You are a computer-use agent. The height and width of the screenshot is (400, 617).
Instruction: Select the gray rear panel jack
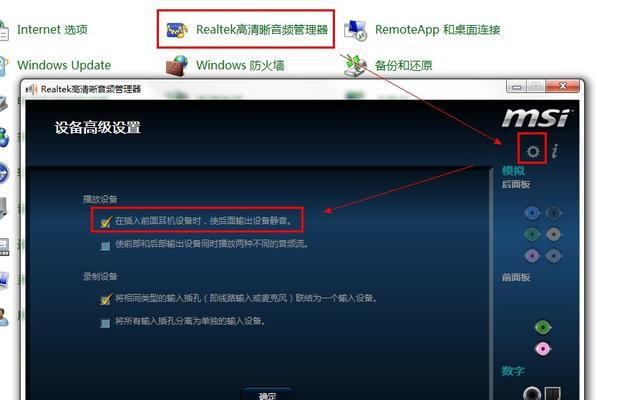(554, 256)
